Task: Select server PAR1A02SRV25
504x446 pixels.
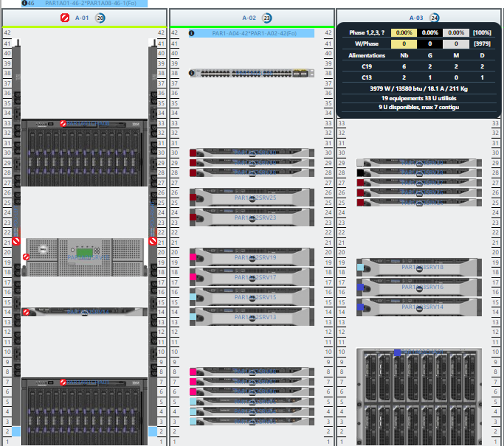Action: coord(252,197)
